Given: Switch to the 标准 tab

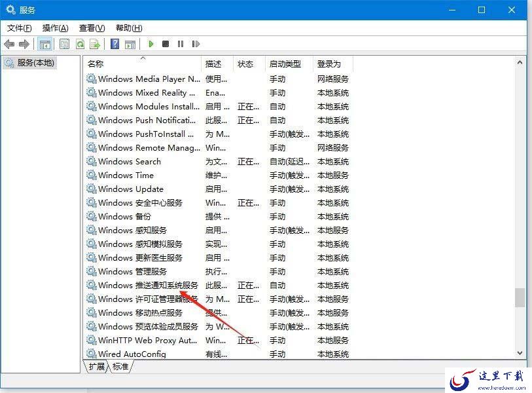Looking at the screenshot, I should click(x=120, y=367).
